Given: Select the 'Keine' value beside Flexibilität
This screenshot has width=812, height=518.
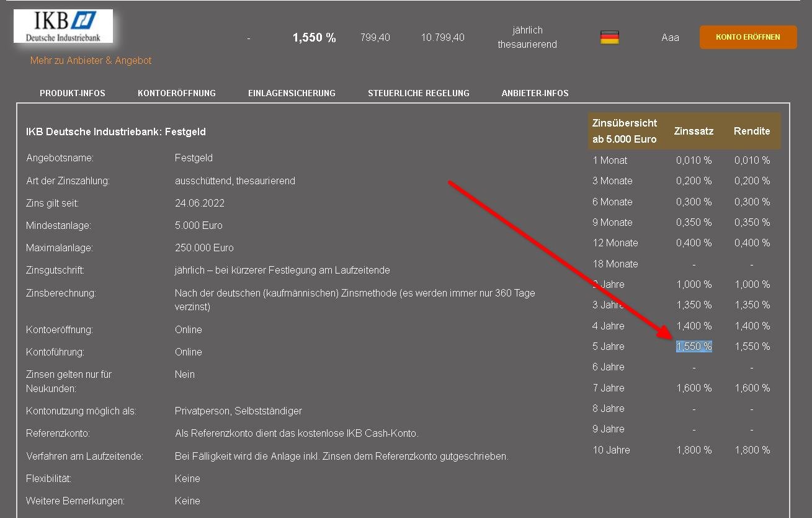Looking at the screenshot, I should point(187,479).
